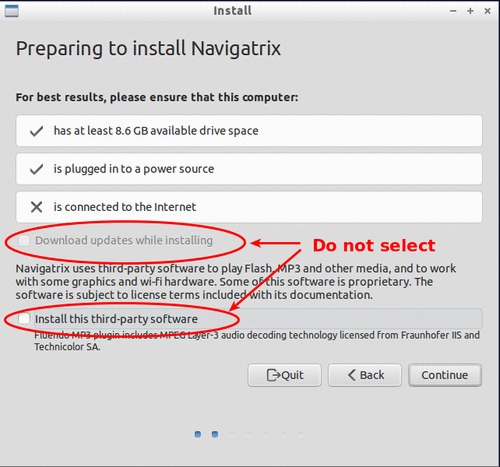Click the third-party software description paragraph
Screen dimensions: 500x467
coord(236,282)
